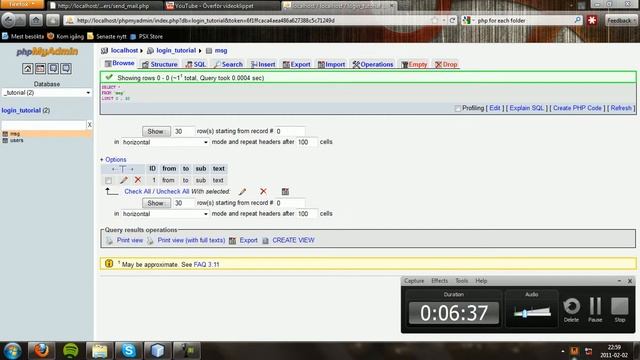Open the lower horizontal display mode dropdown
This screenshot has height=360, width=640.
[165, 214]
